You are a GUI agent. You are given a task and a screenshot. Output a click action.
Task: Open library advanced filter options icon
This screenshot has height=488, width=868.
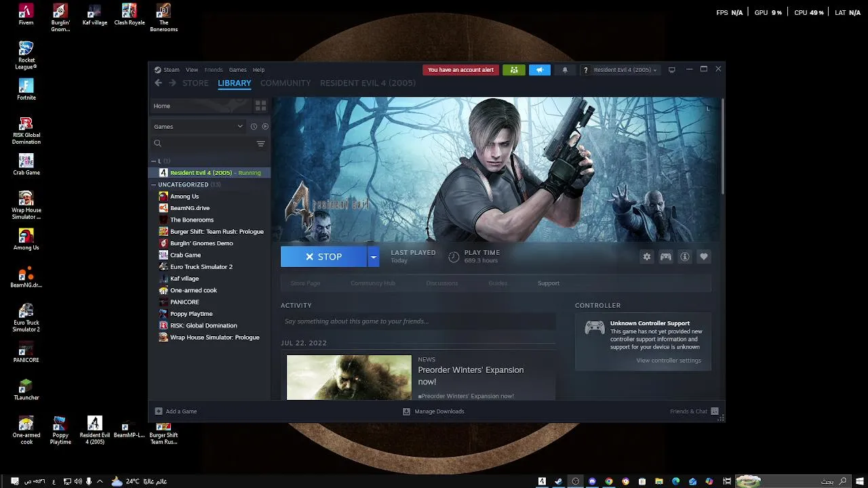tap(260, 144)
